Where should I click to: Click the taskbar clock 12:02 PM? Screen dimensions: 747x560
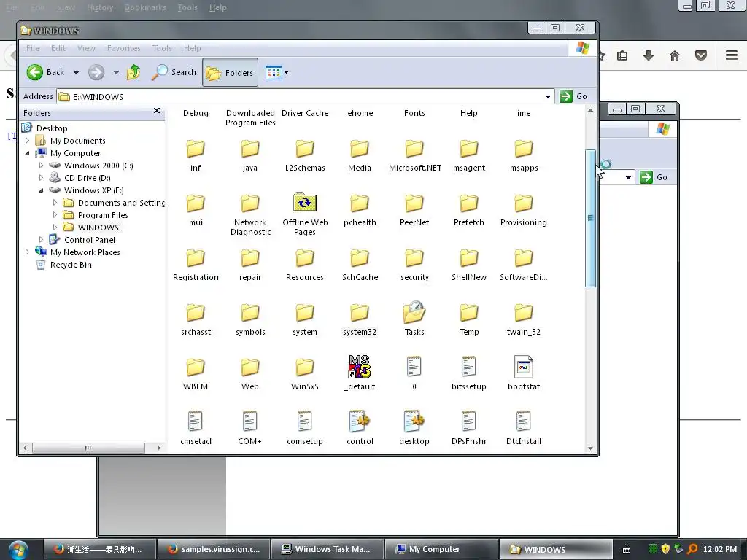click(x=719, y=549)
